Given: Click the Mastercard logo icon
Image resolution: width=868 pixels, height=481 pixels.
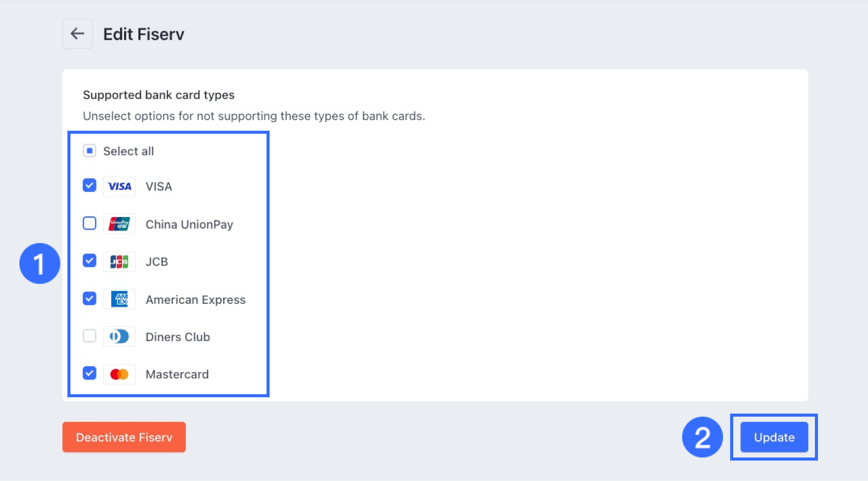Looking at the screenshot, I should pyautogui.click(x=119, y=374).
